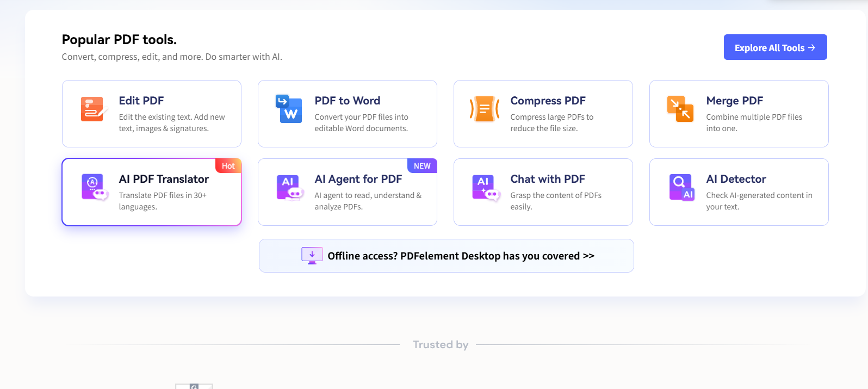Select the Compress PDF icon
The image size is (868, 389).
click(485, 109)
